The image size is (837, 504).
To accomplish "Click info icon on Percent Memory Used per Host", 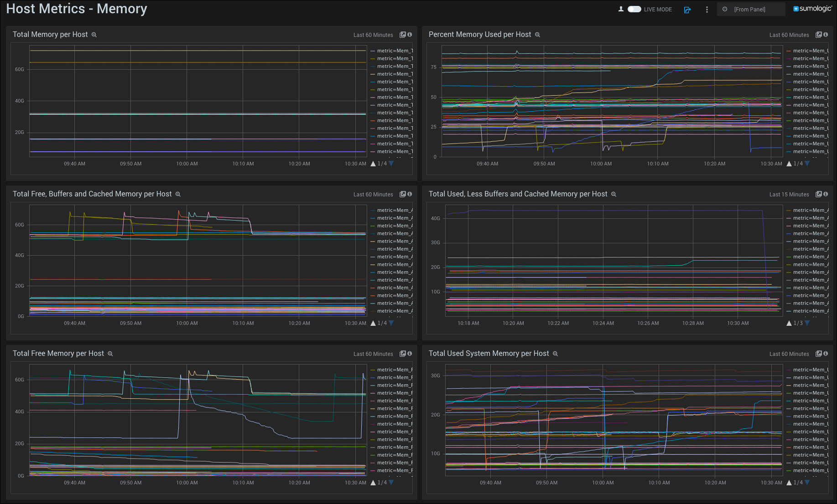I will click(x=826, y=34).
